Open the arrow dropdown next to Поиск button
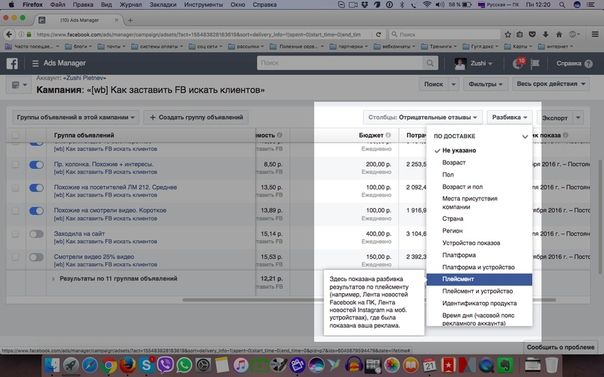 click(453, 84)
